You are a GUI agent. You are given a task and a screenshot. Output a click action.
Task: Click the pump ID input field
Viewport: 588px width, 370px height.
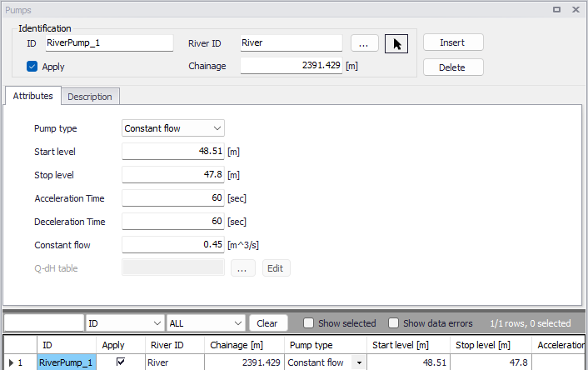point(109,42)
